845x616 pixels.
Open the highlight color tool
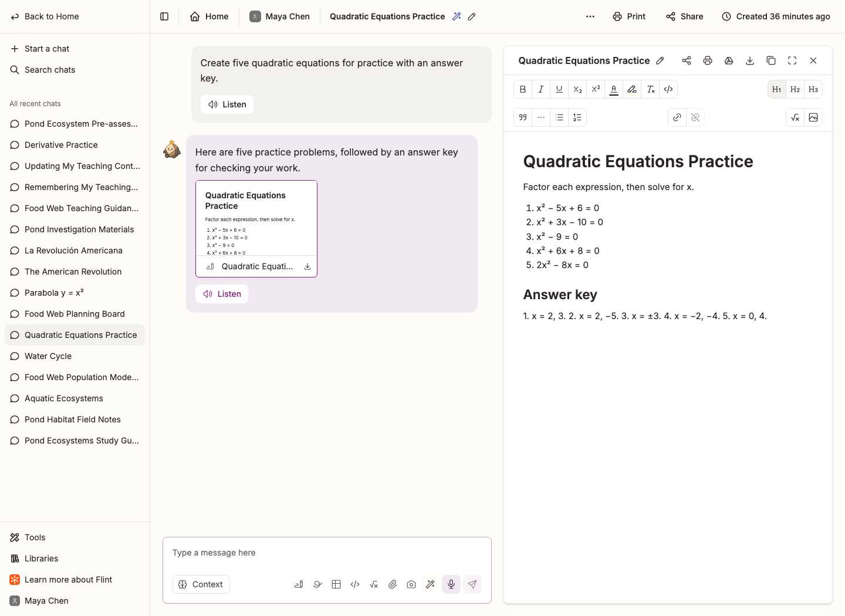pos(632,89)
